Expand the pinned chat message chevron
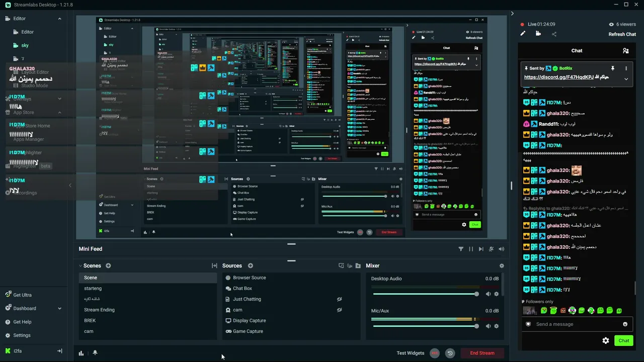644x362 pixels. [x=626, y=79]
